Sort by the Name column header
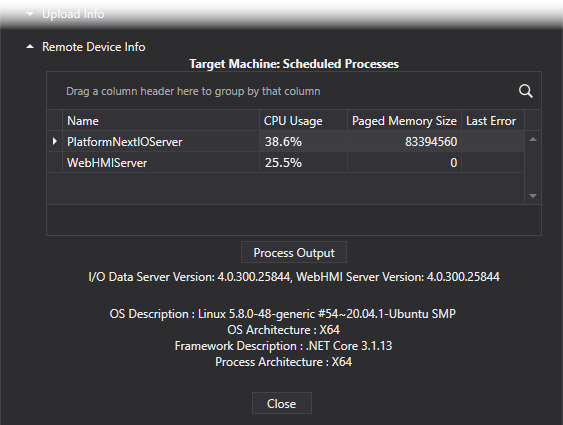 (x=161, y=121)
